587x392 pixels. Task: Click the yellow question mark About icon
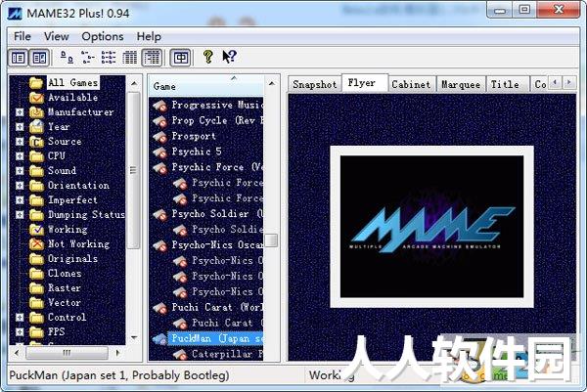pyautogui.click(x=208, y=57)
